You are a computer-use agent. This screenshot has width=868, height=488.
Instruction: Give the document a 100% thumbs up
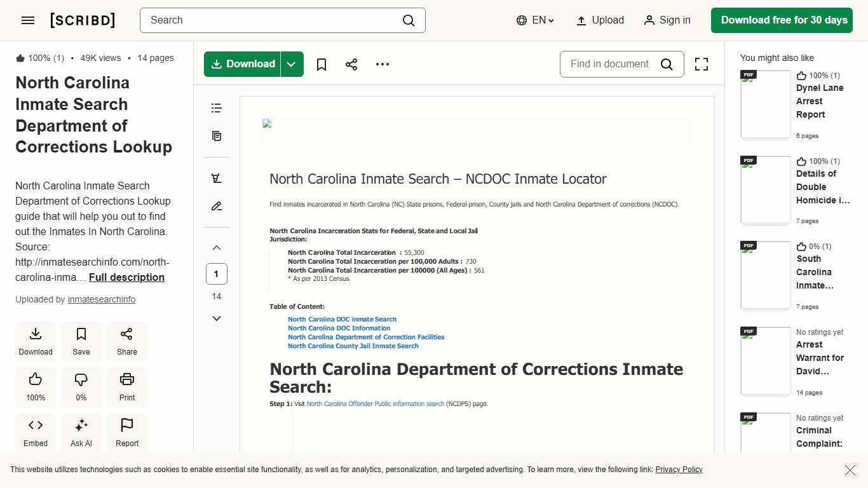tap(35, 387)
